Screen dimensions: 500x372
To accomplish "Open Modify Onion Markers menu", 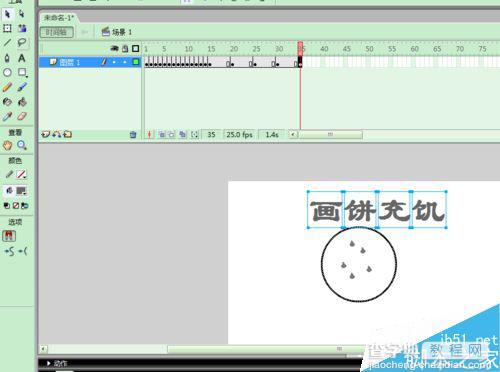I will [195, 135].
